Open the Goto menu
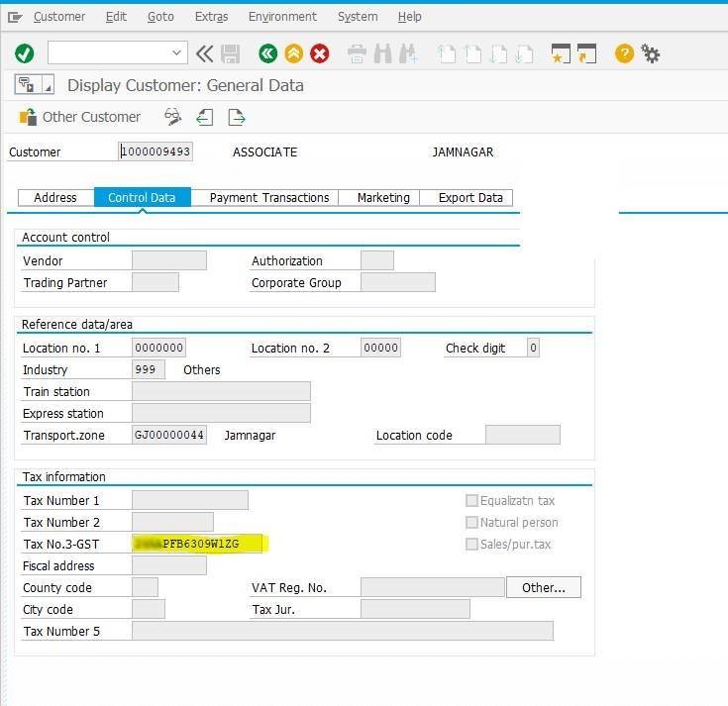This screenshot has width=728, height=706. click(x=160, y=17)
